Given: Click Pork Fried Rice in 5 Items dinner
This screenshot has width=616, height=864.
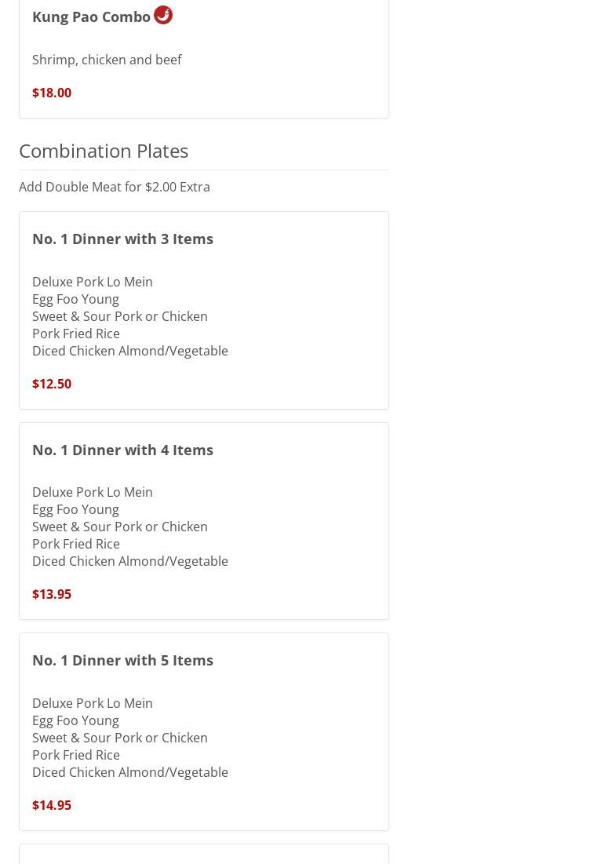Looking at the screenshot, I should coord(76,755).
